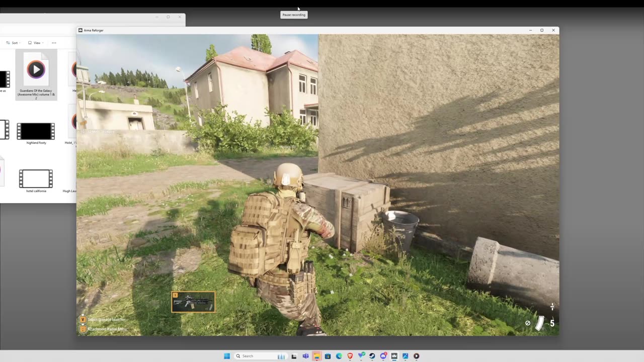Open Media Player from the taskbar
This screenshot has height=362, width=644.
416,356
